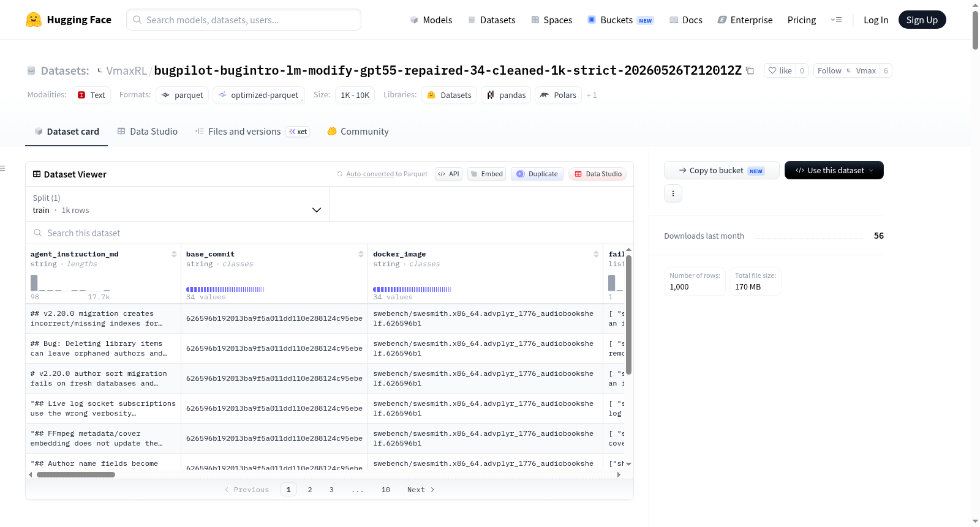Go to Spaces in navigation
This screenshot has height=527, width=980.
click(x=551, y=20)
